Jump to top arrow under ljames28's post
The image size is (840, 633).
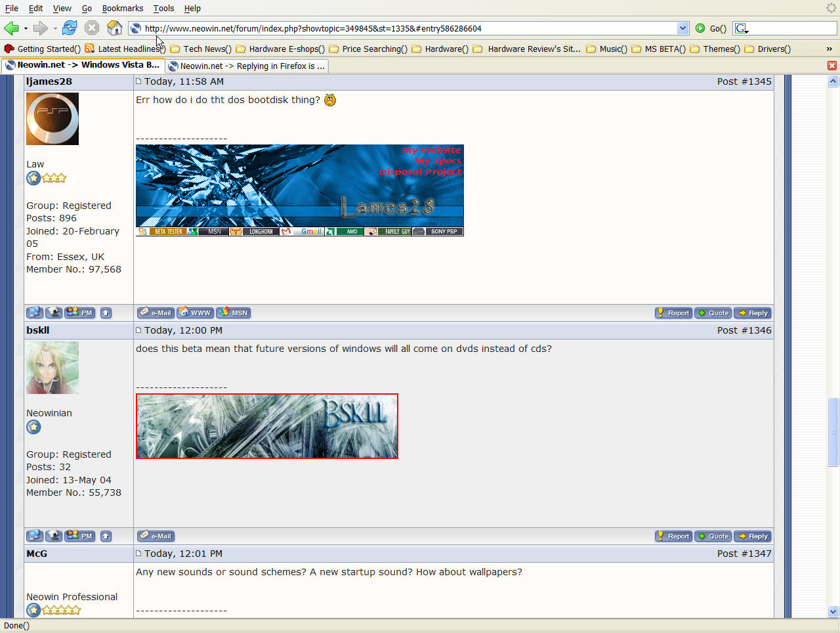click(106, 313)
